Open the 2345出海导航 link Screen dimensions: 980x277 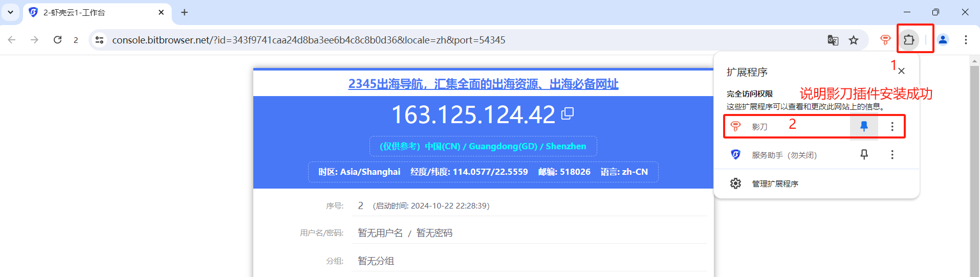tap(483, 84)
